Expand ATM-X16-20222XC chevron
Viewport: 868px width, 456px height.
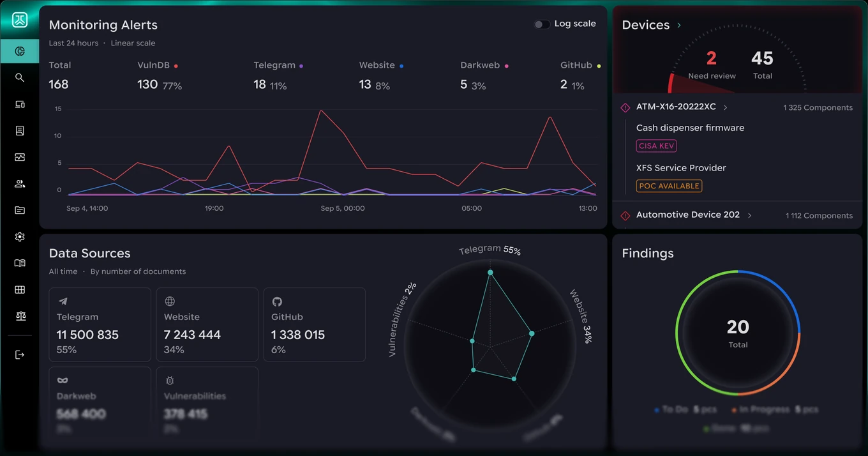click(726, 107)
